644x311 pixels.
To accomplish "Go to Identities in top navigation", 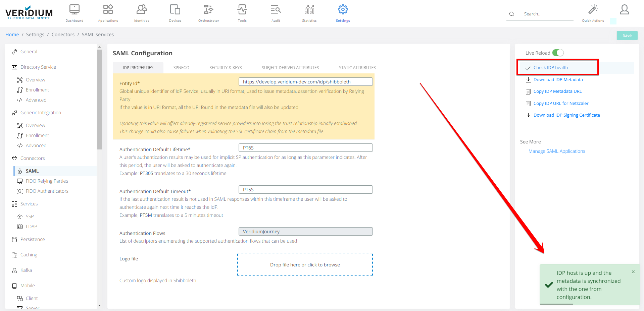I will click(x=141, y=10).
